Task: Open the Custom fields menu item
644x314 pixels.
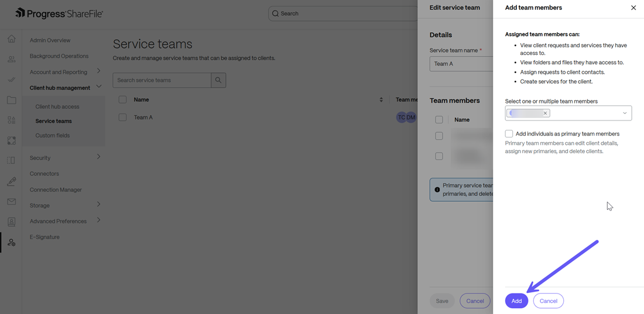Action: (53, 136)
